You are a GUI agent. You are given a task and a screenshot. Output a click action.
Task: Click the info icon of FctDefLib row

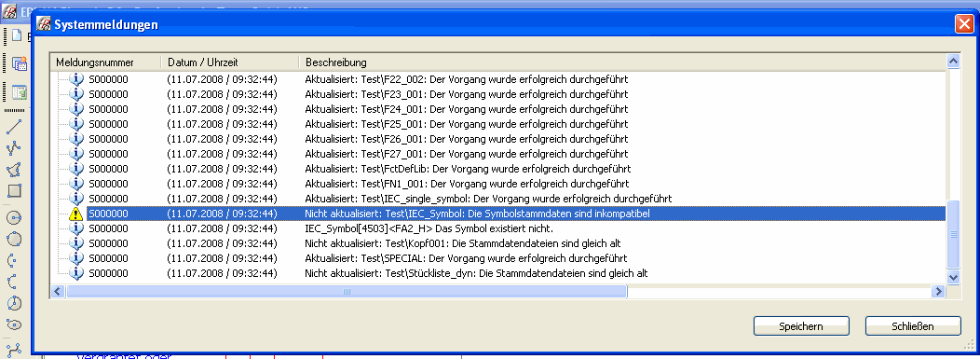75,169
